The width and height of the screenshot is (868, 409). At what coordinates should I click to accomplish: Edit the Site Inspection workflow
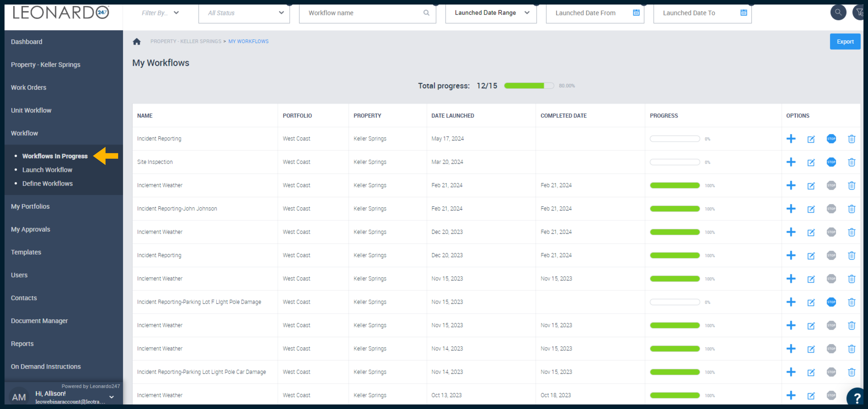click(811, 162)
